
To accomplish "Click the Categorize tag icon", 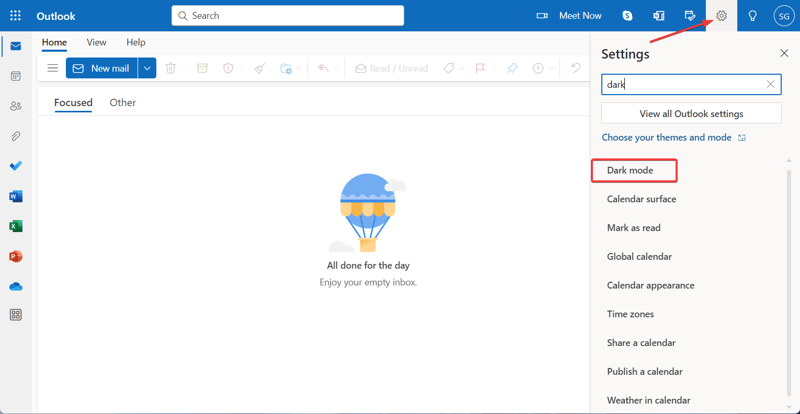I will 448,68.
